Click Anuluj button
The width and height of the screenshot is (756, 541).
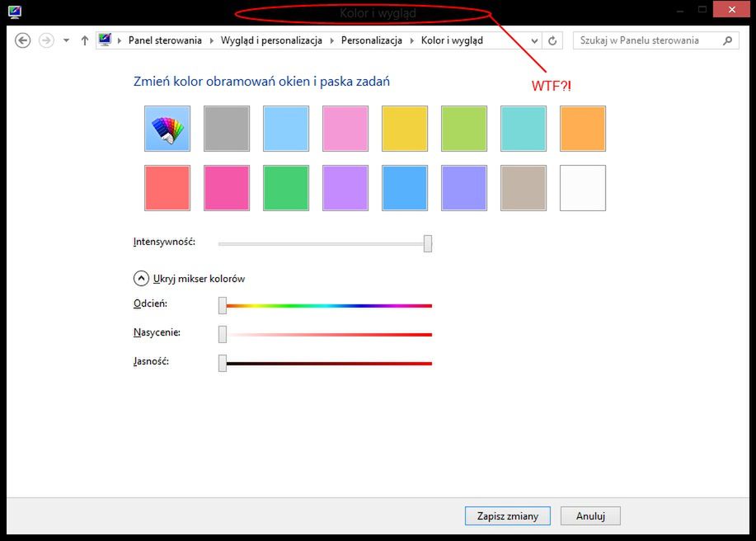[x=590, y=516]
